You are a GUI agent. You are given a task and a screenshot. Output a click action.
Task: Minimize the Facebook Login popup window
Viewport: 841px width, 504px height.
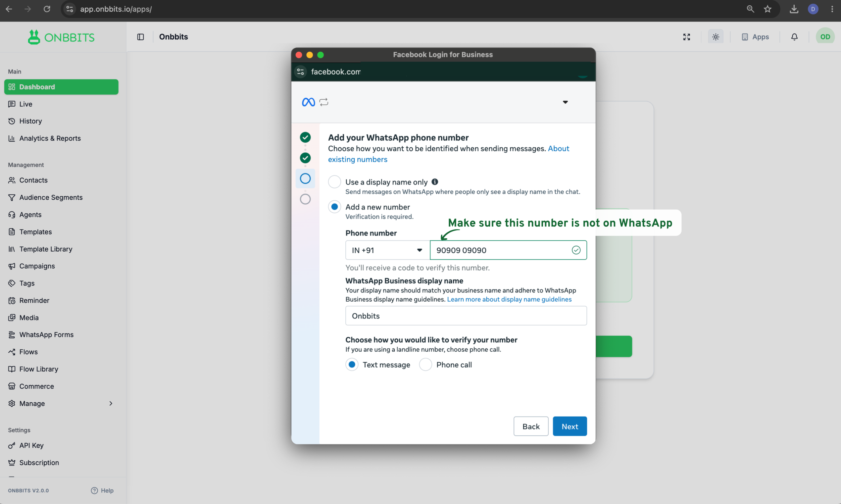(x=310, y=55)
